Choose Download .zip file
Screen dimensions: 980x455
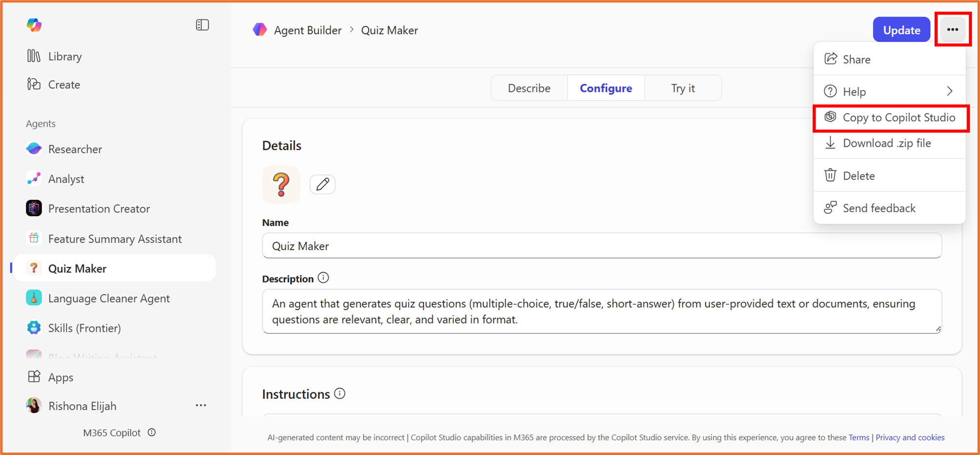(x=889, y=143)
